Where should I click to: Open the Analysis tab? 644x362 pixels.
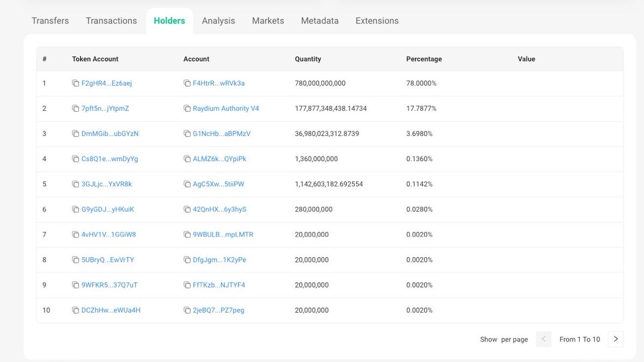coord(218,20)
